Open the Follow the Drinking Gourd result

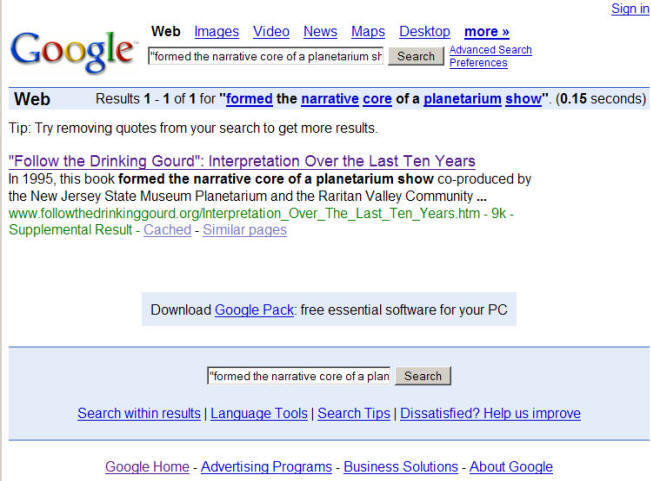click(242, 161)
